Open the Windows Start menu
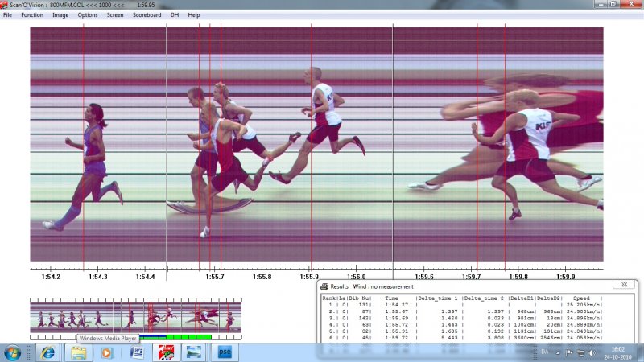Viewport: 644px width, 362px height. pyautogui.click(x=13, y=352)
